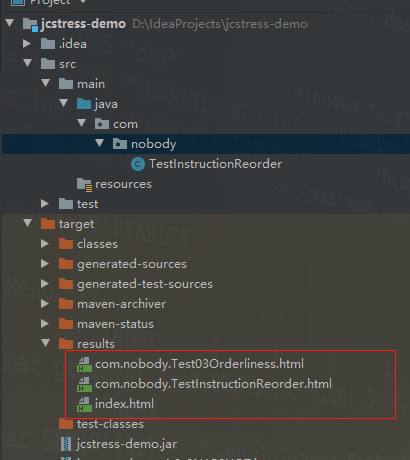Screen dimensions: 410x460
Task: Expand the classes folder arrow
Action: point(45,244)
